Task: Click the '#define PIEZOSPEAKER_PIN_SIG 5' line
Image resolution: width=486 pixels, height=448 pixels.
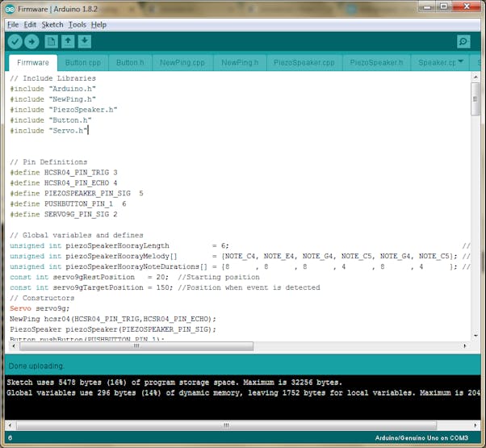Action: pyautogui.click(x=77, y=194)
